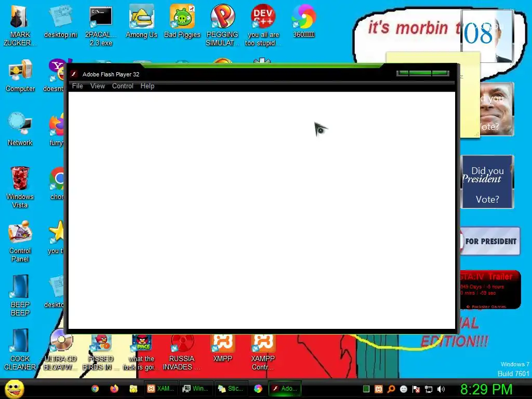532x399 pixels.
Task: Select the 2PACAL... 2.3.exe icon
Action: pos(101,25)
